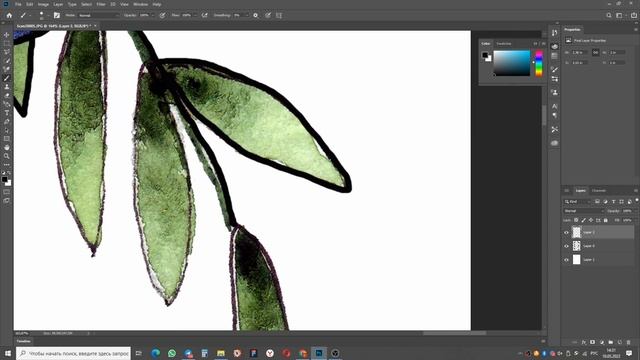
Task: Toggle visibility of the middle layer
Action: click(x=566, y=246)
